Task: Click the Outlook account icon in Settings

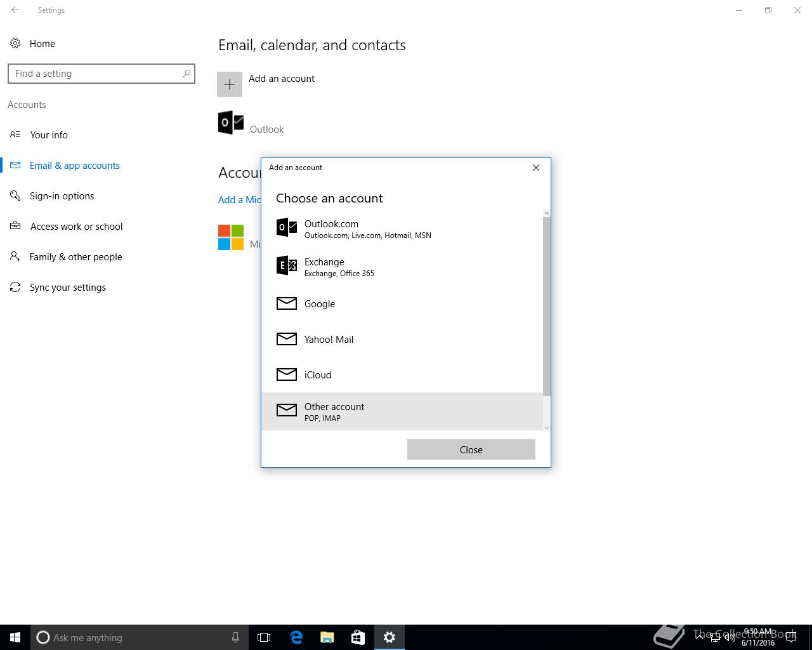Action: pos(231,123)
